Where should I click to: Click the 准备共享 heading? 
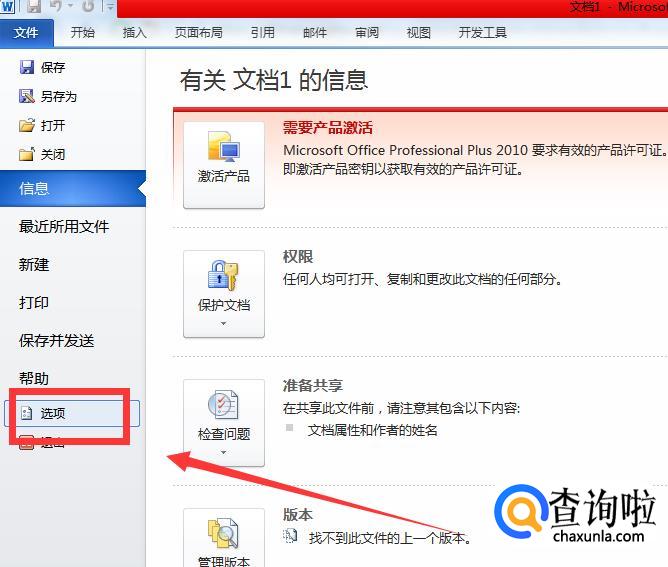pos(313,386)
